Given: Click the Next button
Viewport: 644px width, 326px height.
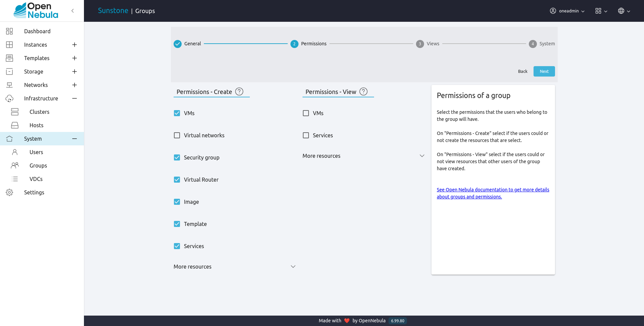Looking at the screenshot, I should pos(544,71).
